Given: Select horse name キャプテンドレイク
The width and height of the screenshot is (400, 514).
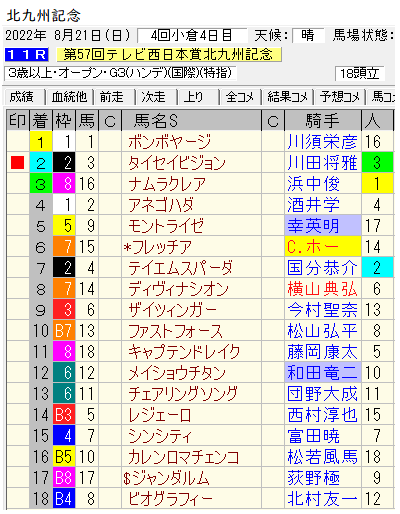Looking at the screenshot, I should [184, 352].
